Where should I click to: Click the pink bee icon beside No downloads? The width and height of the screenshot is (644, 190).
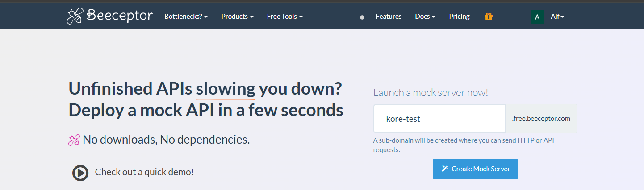coord(74,140)
